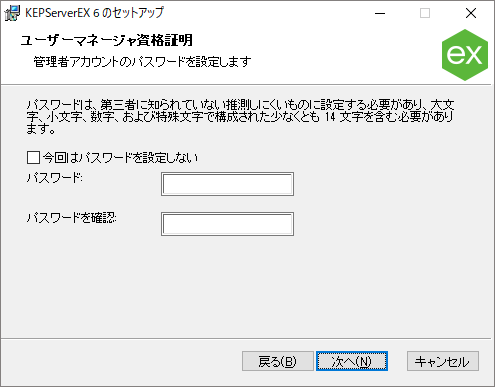Click the 今回はパスワードを設定しない label text
Image resolution: width=495 pixels, height=387 pixels.
coord(120,158)
